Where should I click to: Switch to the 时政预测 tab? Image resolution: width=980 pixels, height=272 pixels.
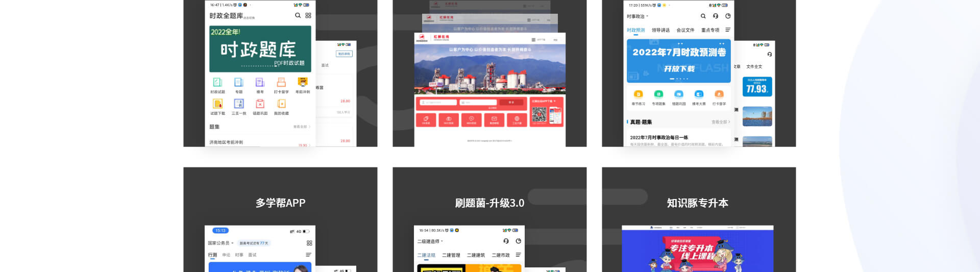(x=636, y=30)
